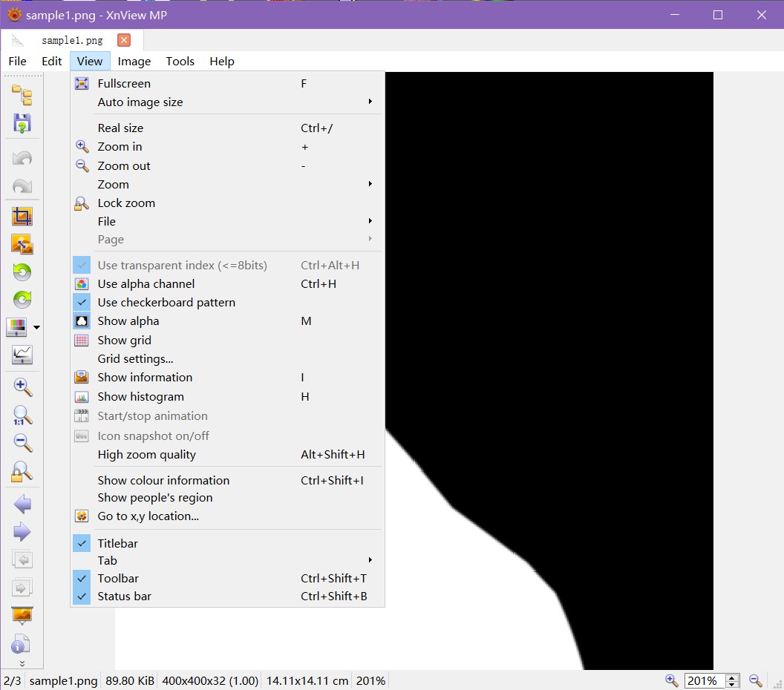Image resolution: width=784 pixels, height=690 pixels.
Task: Open the browser folder-tree toolbar icon
Action: coord(22,95)
